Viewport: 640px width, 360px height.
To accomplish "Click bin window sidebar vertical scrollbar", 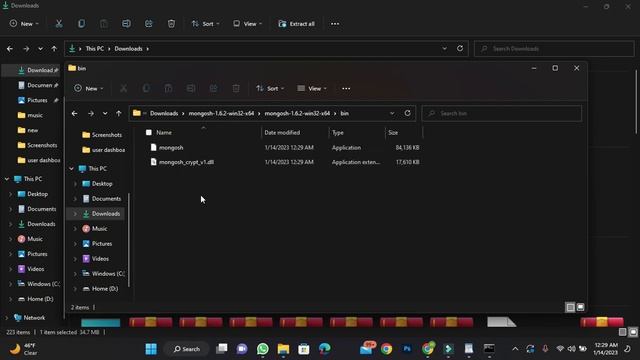I will tap(129, 239).
